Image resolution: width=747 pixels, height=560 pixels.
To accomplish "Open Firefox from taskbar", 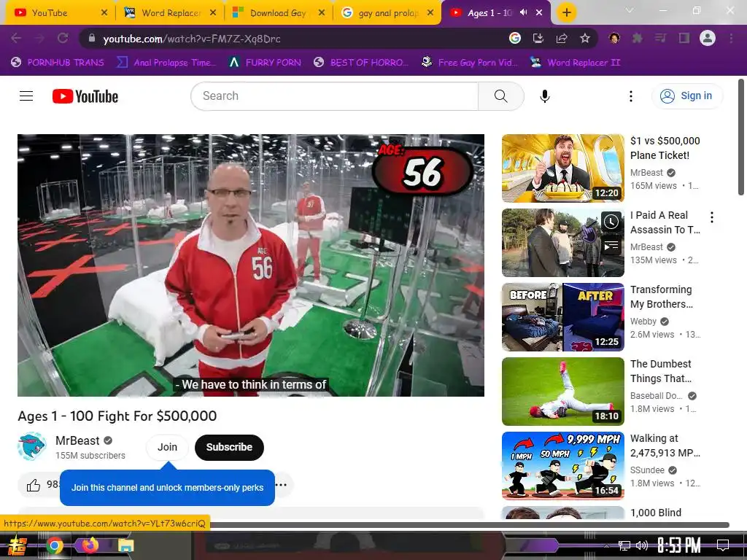I will [x=90, y=545].
